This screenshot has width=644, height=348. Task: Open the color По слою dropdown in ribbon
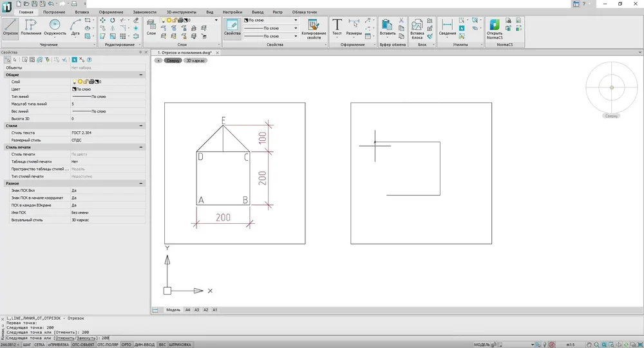point(296,20)
